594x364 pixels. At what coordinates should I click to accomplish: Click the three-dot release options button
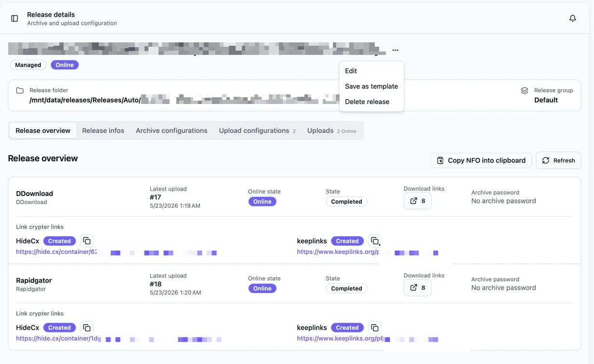[x=396, y=50]
